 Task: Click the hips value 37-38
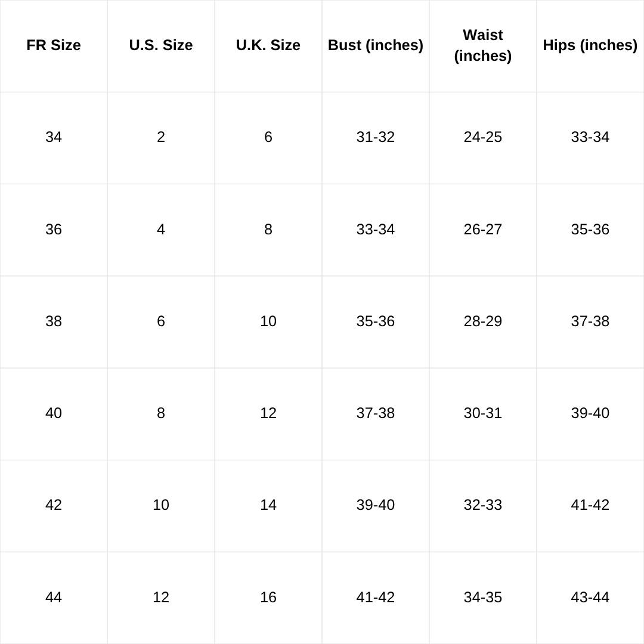click(590, 321)
